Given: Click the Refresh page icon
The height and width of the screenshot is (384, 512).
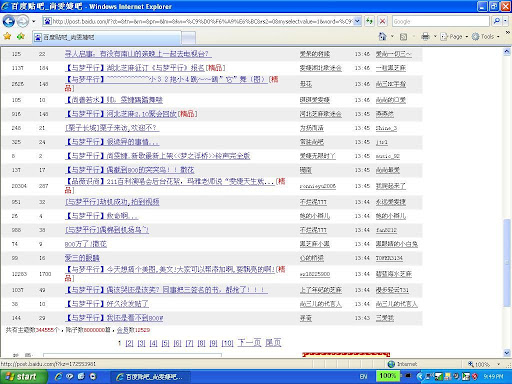Looking at the screenshot, I should 369,21.
